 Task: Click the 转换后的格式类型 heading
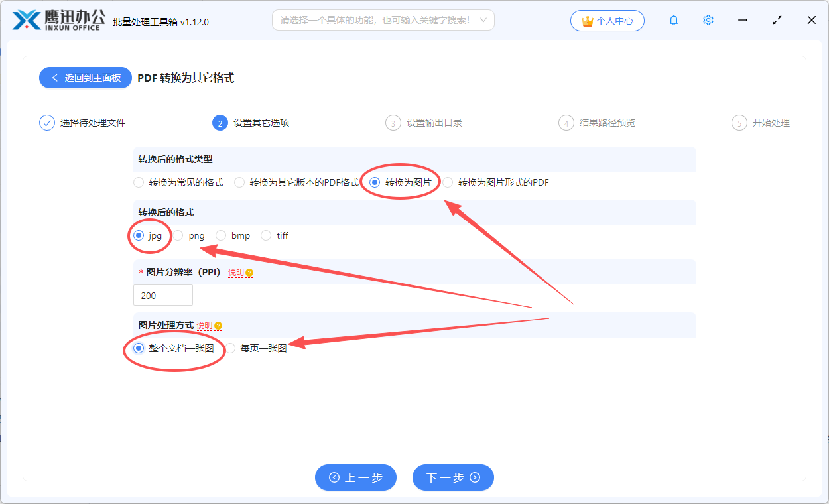(x=176, y=159)
